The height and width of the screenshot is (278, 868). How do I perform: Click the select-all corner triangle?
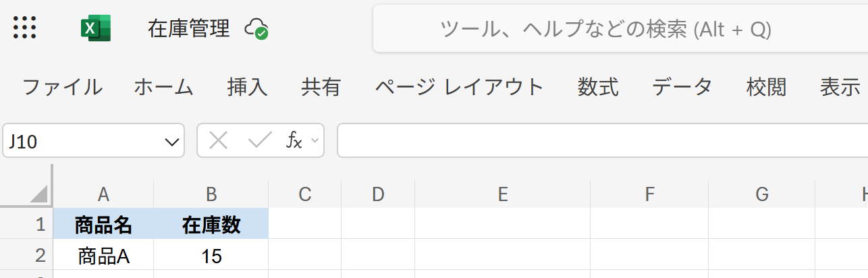tap(39, 194)
